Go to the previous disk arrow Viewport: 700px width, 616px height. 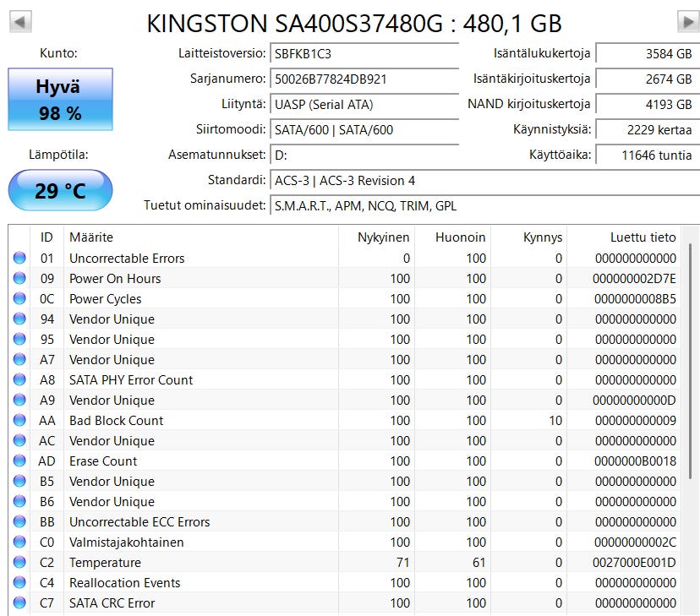click(20, 21)
